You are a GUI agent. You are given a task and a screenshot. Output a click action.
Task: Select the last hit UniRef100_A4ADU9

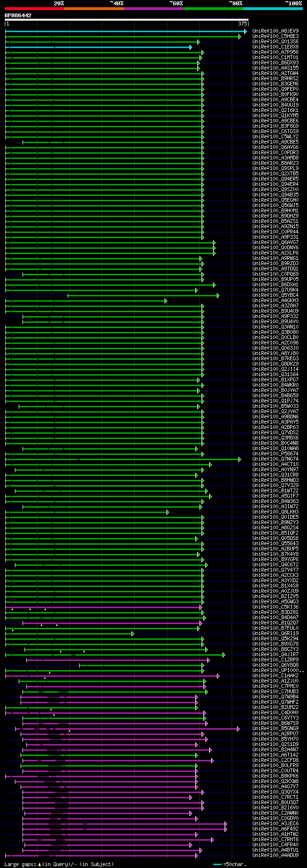[x=275, y=856]
